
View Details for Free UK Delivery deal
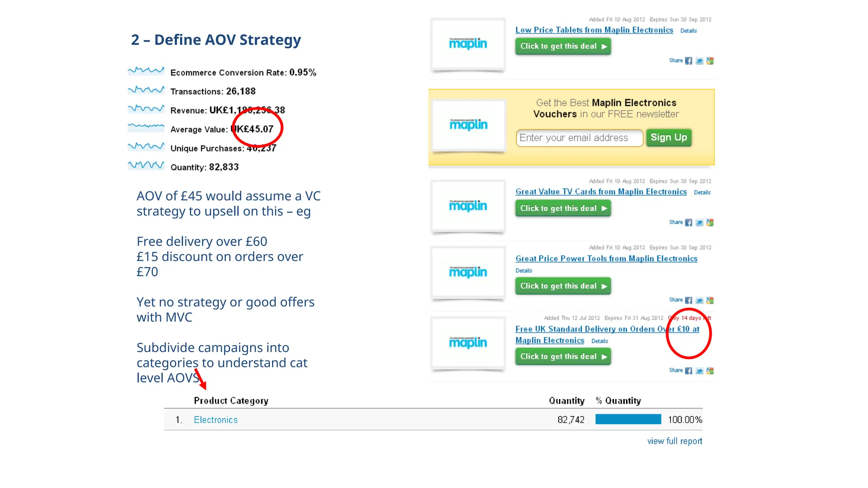coord(600,341)
